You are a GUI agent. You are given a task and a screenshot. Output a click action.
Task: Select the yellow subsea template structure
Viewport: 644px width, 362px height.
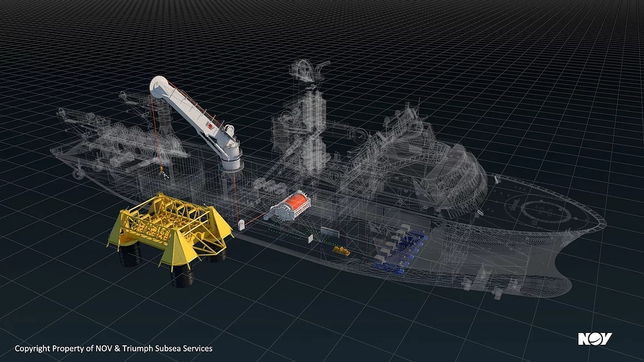pyautogui.click(x=170, y=225)
